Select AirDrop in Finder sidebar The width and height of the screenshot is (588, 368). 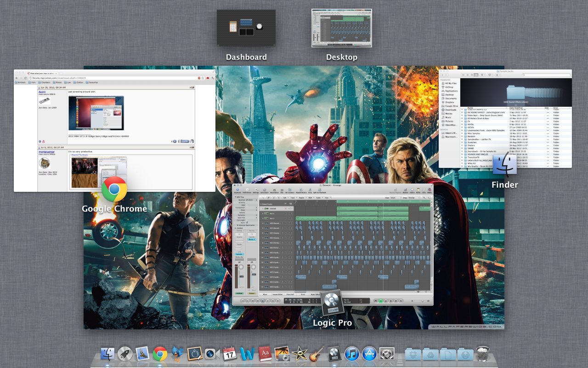[x=448, y=87]
